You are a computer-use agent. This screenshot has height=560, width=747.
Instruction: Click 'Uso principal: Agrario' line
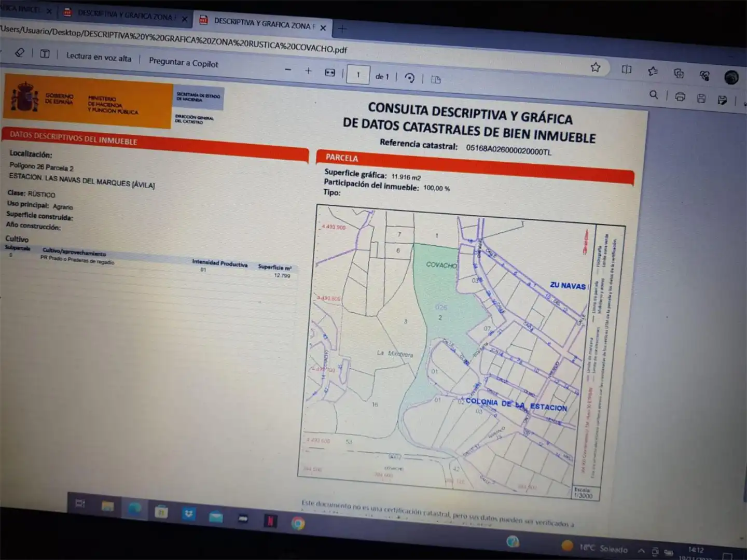[40, 205]
